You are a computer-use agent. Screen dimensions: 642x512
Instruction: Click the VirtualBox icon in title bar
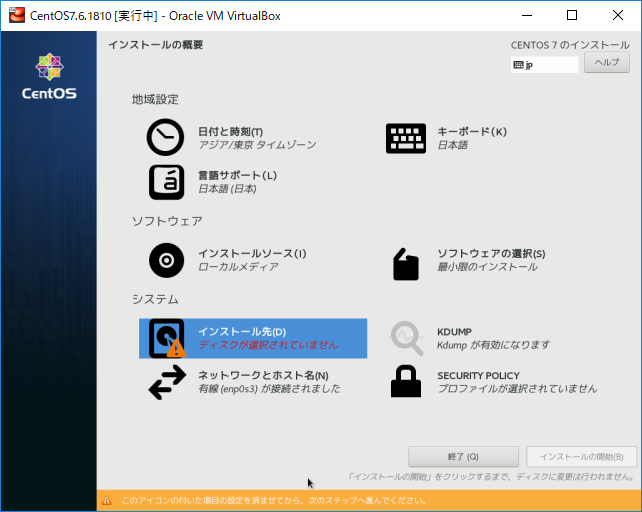click(17, 15)
